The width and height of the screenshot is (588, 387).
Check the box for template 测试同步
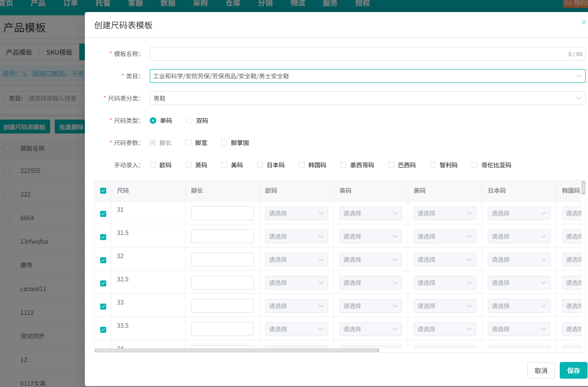pyautogui.click(x=7, y=336)
